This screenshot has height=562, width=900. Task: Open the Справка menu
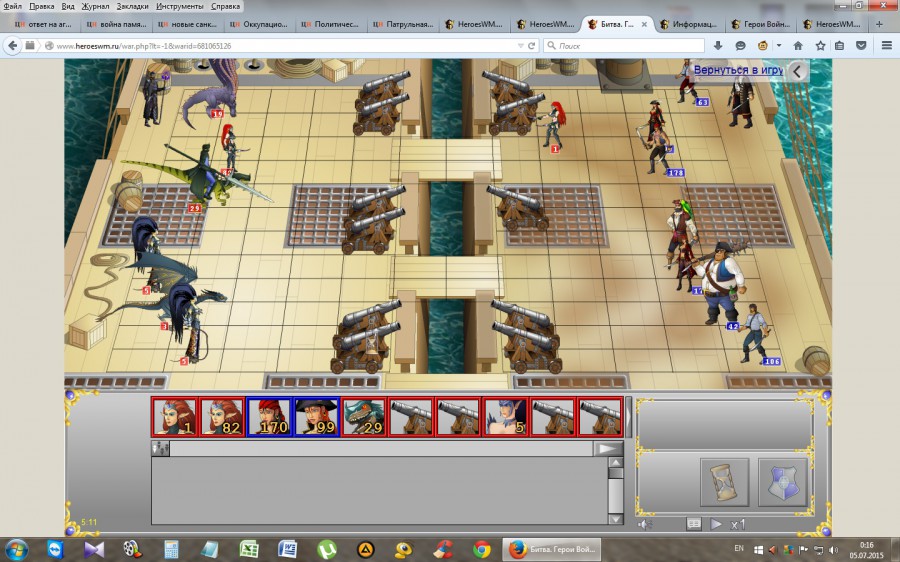coord(226,6)
